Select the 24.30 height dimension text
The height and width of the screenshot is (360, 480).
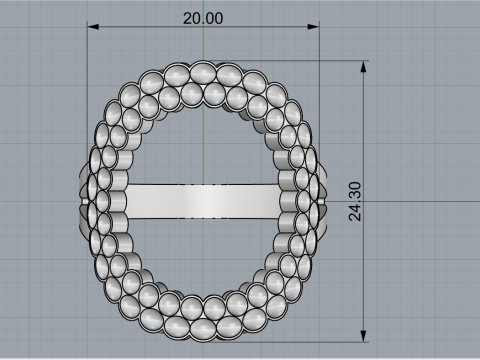point(355,201)
